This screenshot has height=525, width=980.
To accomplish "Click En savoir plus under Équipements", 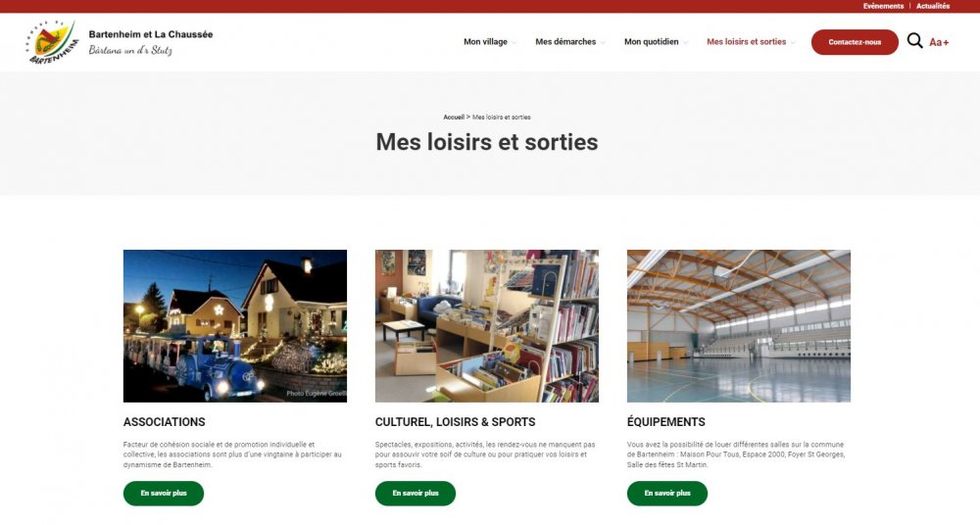I will [x=666, y=493].
